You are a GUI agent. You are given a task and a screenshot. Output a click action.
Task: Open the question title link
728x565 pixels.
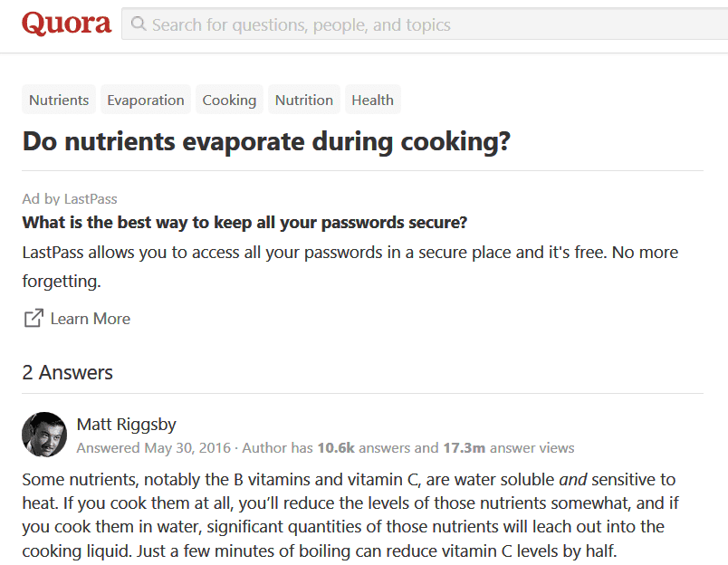(266, 142)
